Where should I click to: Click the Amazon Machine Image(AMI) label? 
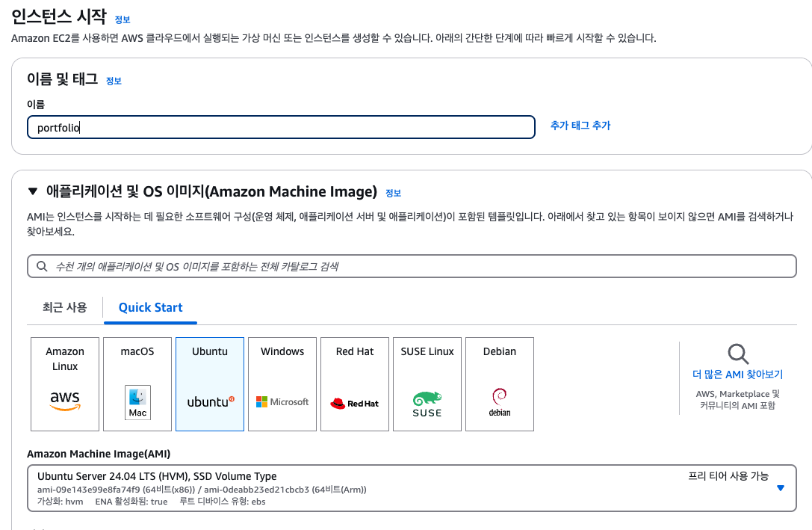point(99,454)
